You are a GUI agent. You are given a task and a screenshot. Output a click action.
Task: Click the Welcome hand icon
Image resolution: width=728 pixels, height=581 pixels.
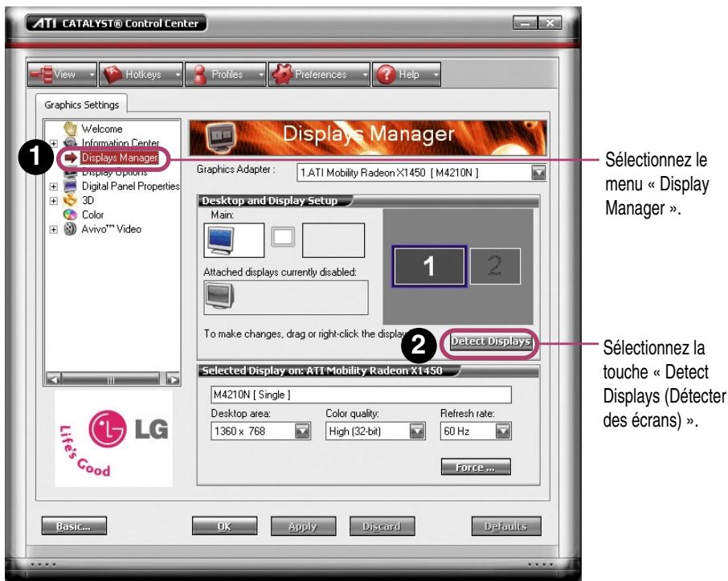[70, 129]
